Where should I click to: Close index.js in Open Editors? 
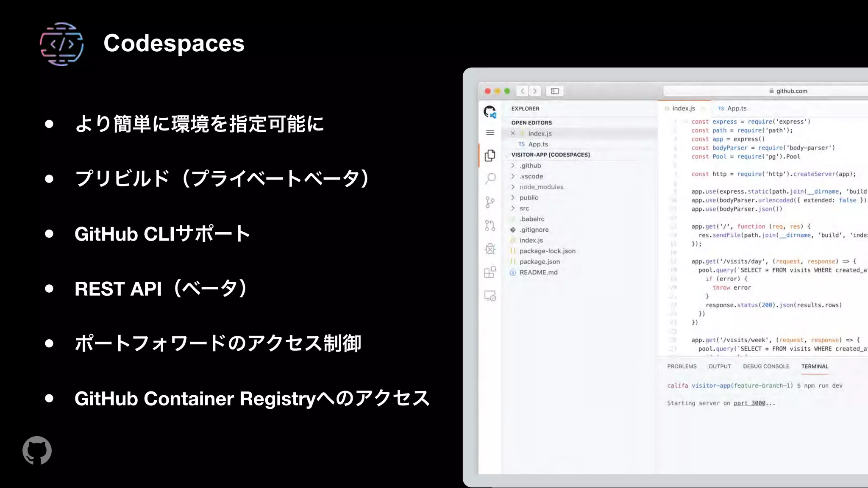point(513,133)
